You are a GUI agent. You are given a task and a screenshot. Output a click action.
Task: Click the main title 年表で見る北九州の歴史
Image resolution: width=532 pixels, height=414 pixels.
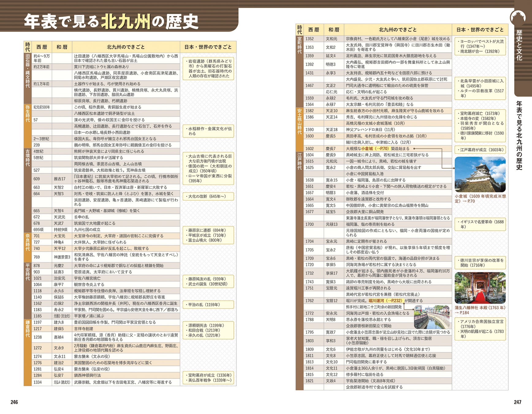[111, 21]
